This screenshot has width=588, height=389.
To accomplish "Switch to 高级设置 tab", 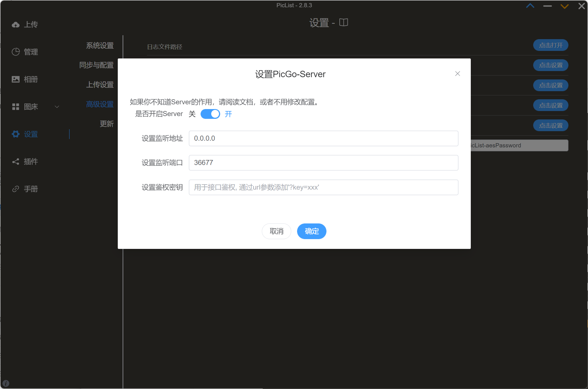I will (x=100, y=104).
